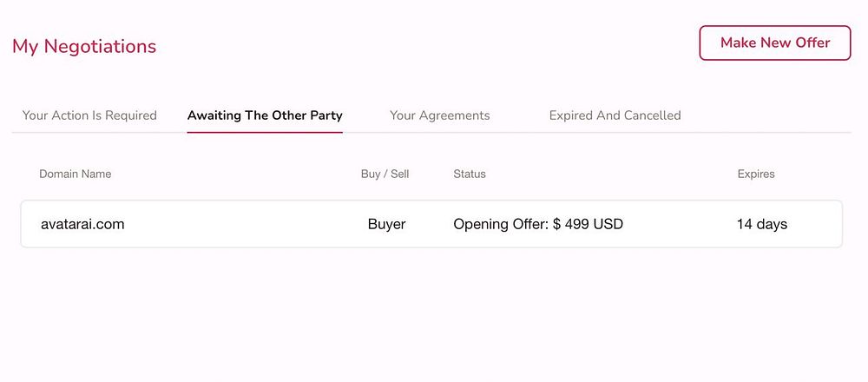Open the Your Agreements tab

[x=440, y=115]
